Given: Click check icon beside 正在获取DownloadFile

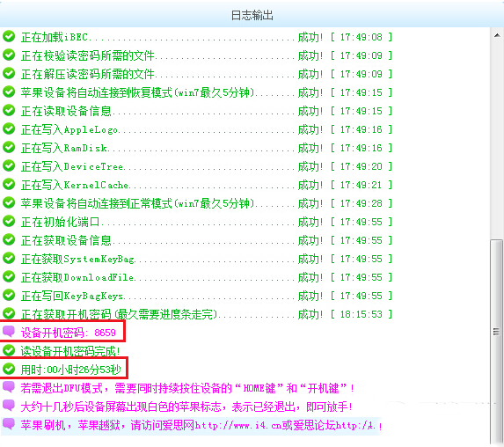Looking at the screenshot, I should (x=9, y=277).
